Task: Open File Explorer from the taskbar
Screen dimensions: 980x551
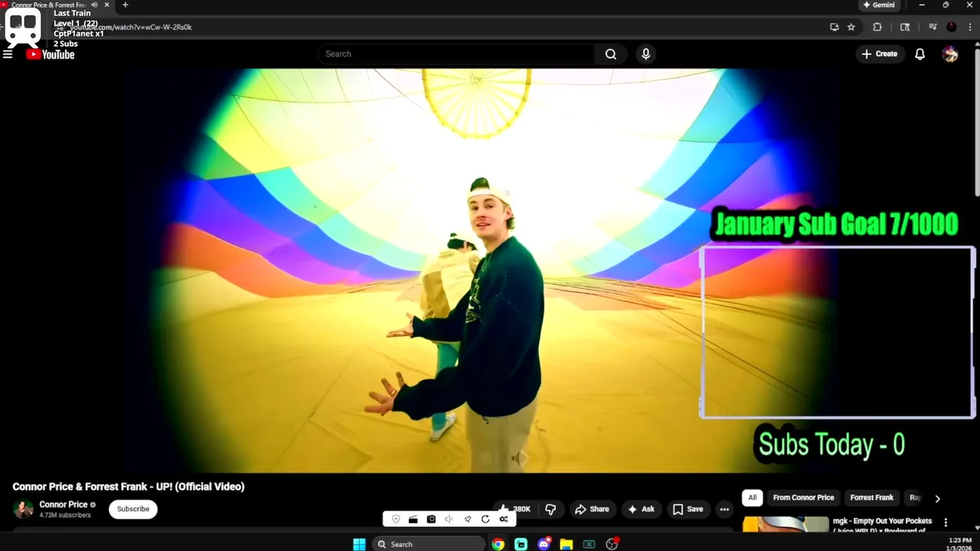Action: 567,544
